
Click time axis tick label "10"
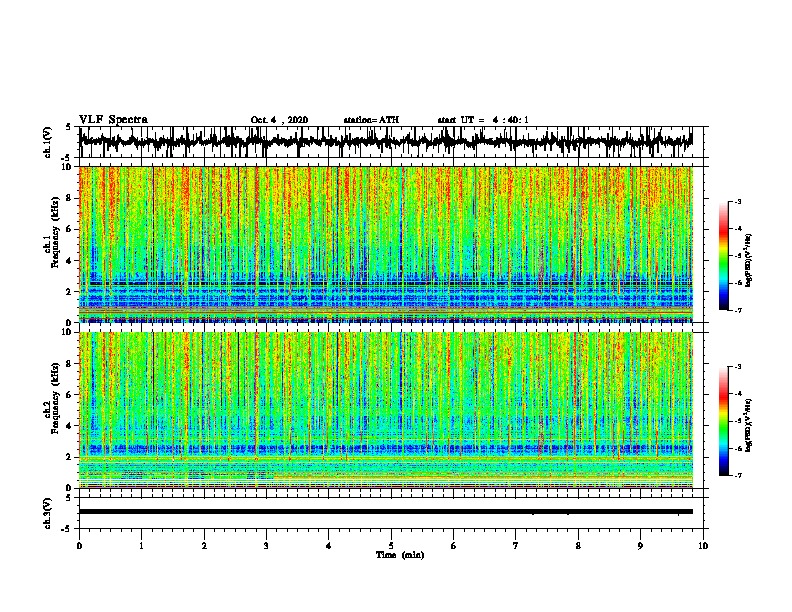[703, 545]
